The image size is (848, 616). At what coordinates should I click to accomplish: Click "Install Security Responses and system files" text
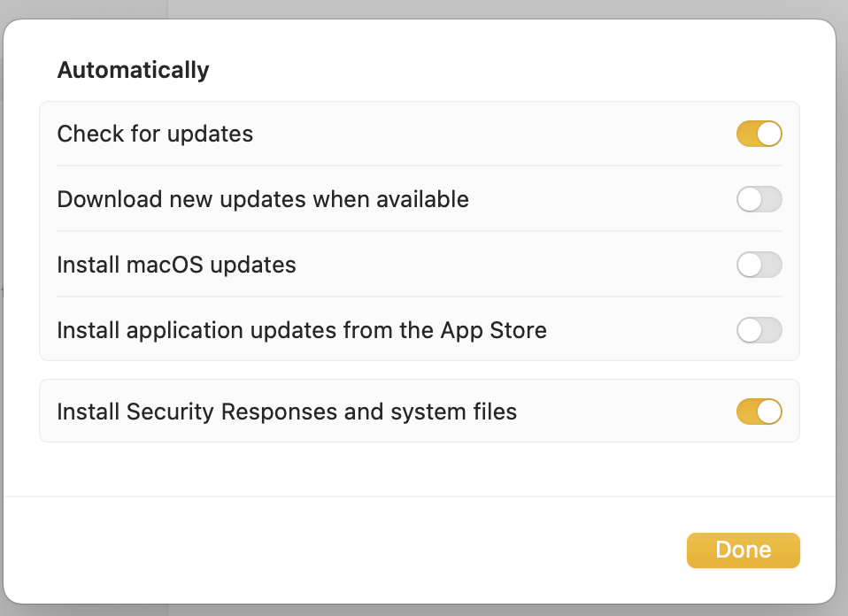pyautogui.click(x=287, y=412)
